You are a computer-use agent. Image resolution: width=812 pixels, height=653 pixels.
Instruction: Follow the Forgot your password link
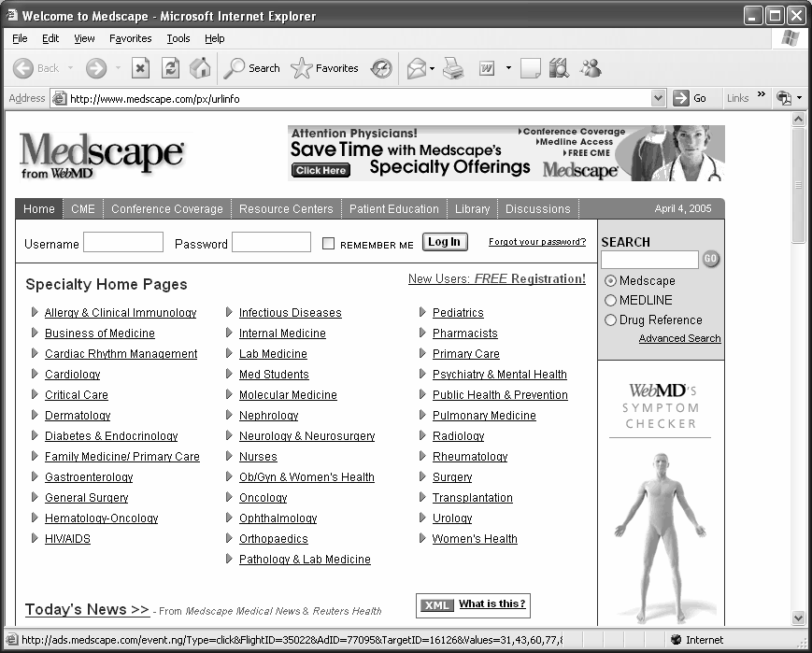tap(537, 242)
